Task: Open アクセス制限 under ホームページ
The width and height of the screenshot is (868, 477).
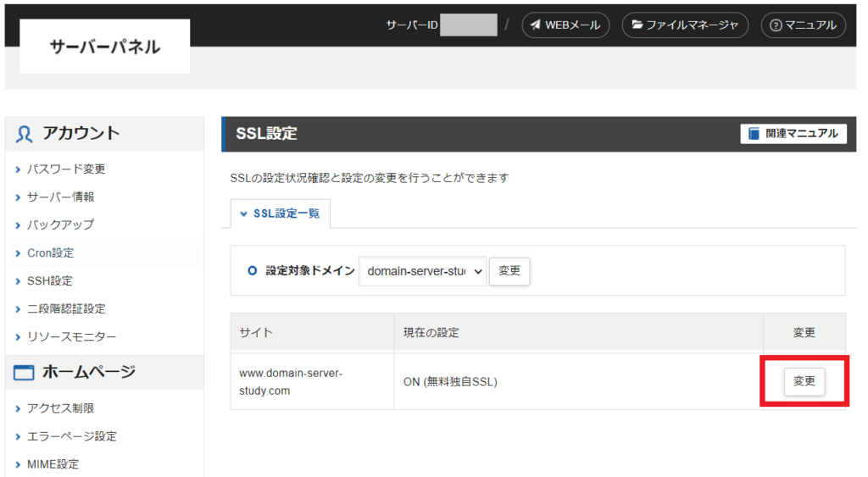Action: click(61, 408)
